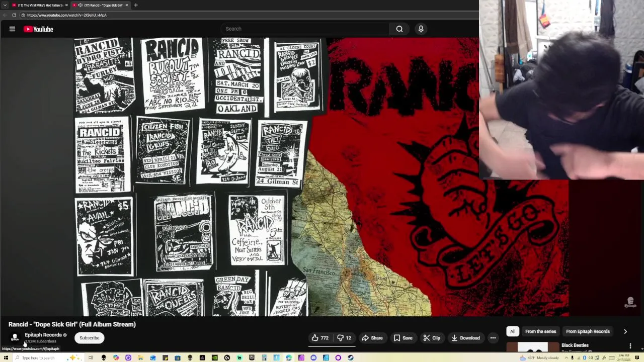644x362 pixels.
Task: Go to YouTube home via the logo
Action: click(x=38, y=29)
